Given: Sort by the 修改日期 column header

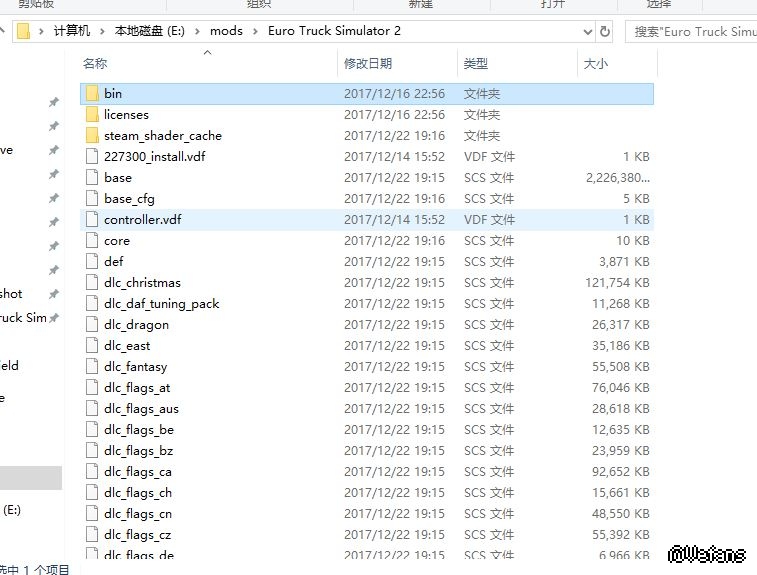Looking at the screenshot, I should (368, 64).
